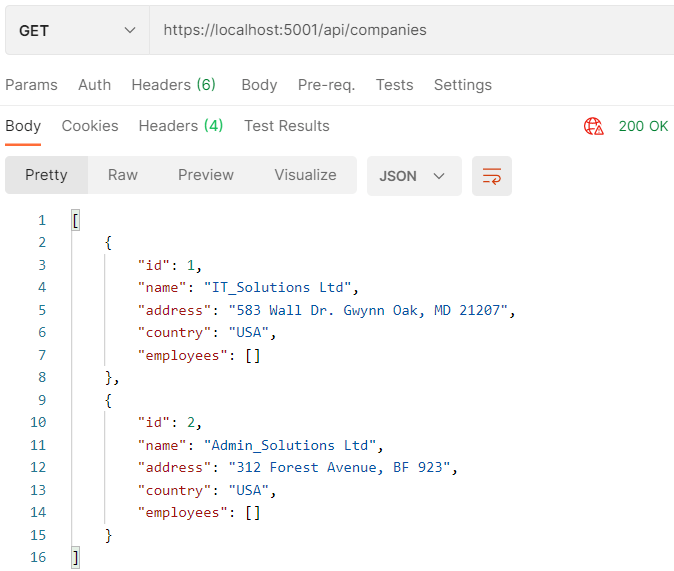The height and width of the screenshot is (571, 674).
Task: Click the network warning globe icon
Action: (x=594, y=126)
